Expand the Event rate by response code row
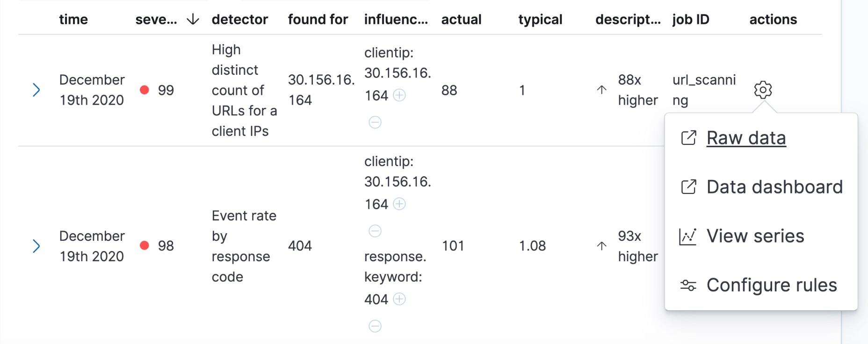 point(36,246)
